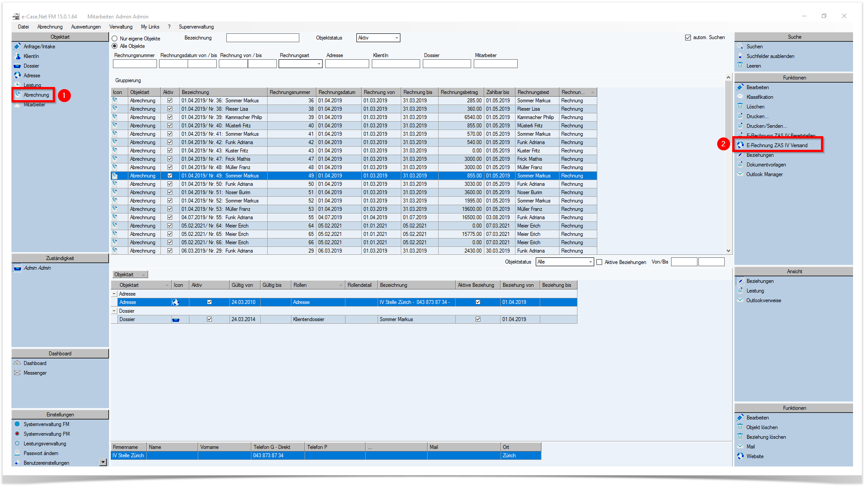This screenshot has height=488, width=868.
Task: Click 'Beziehung löschen' function
Action: click(x=766, y=437)
